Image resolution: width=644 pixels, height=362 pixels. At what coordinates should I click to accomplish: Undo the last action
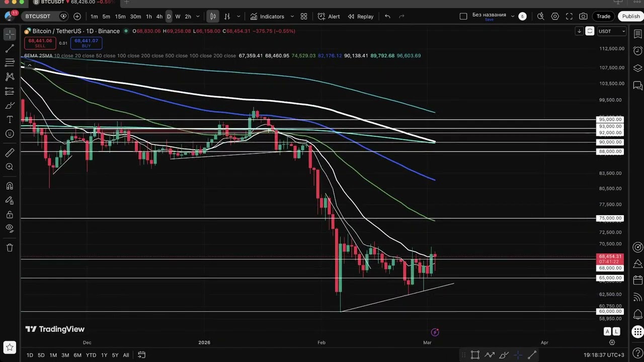coord(387,17)
